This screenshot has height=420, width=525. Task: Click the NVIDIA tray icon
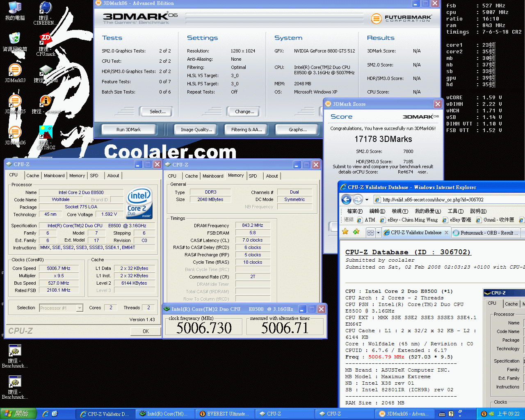pos(491,414)
